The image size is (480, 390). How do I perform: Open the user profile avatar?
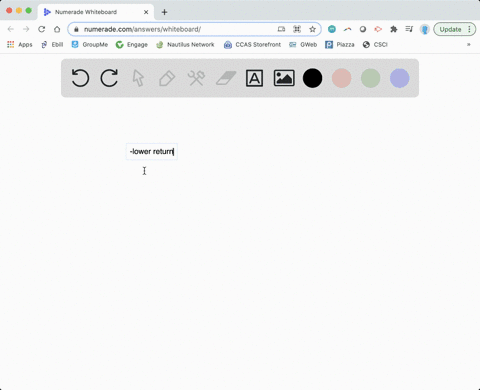click(x=425, y=29)
